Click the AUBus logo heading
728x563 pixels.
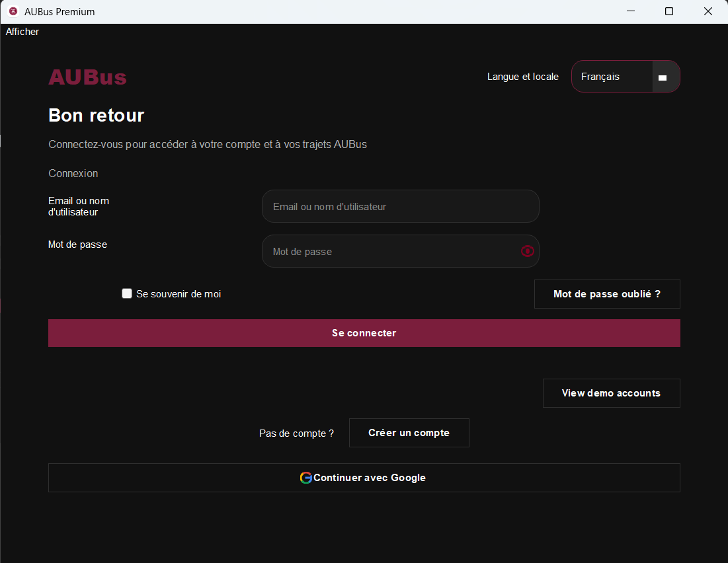pos(87,77)
